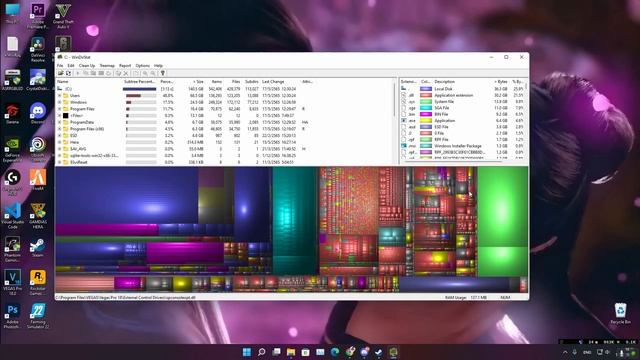640x360 pixels.
Task: Click the Zoom in magnifier toolbar icon
Action: click(145, 73)
